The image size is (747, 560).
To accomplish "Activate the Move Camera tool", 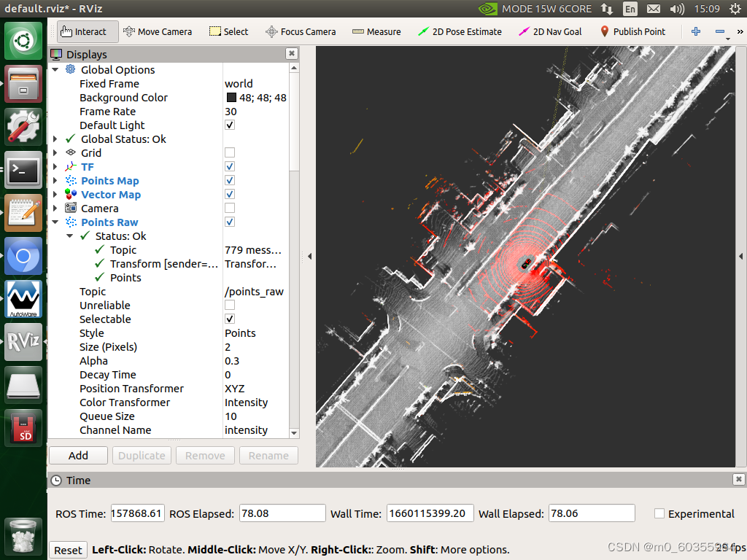I will click(x=158, y=31).
